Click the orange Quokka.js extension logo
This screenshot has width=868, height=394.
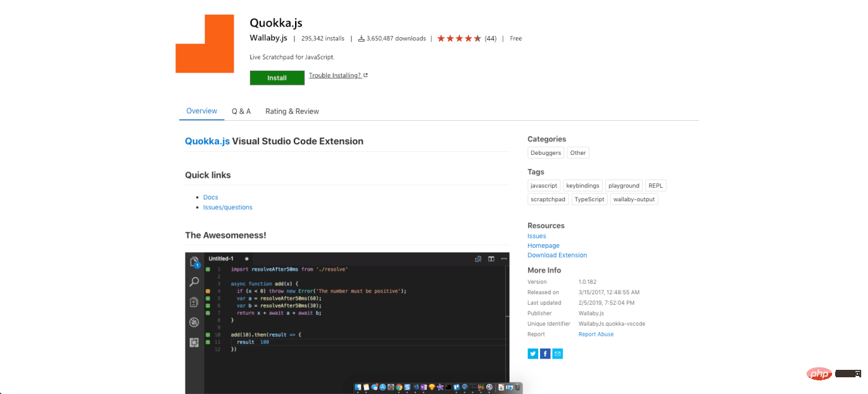tap(205, 44)
